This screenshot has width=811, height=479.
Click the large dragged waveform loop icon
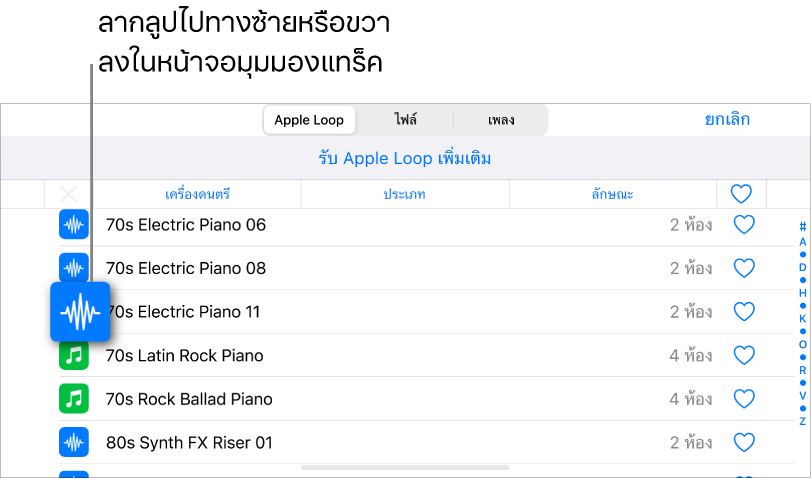point(80,312)
